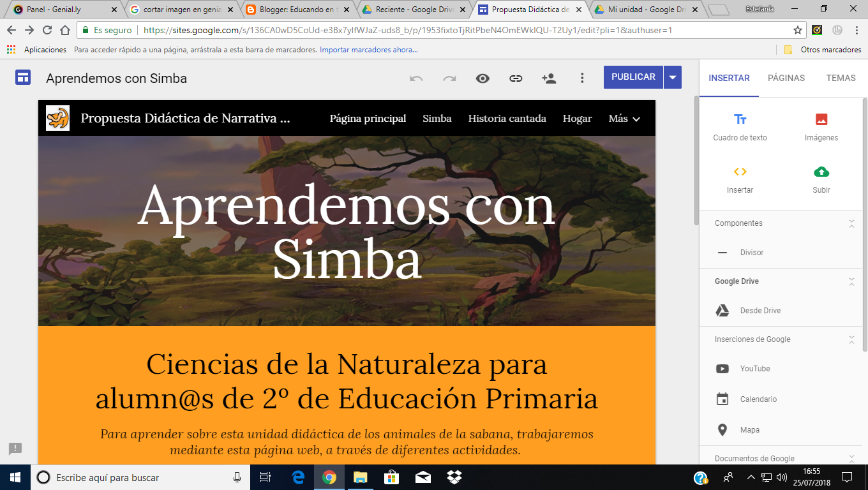Image resolution: width=868 pixels, height=490 pixels.
Task: Open the Otros marcadores folder
Action: pos(823,50)
